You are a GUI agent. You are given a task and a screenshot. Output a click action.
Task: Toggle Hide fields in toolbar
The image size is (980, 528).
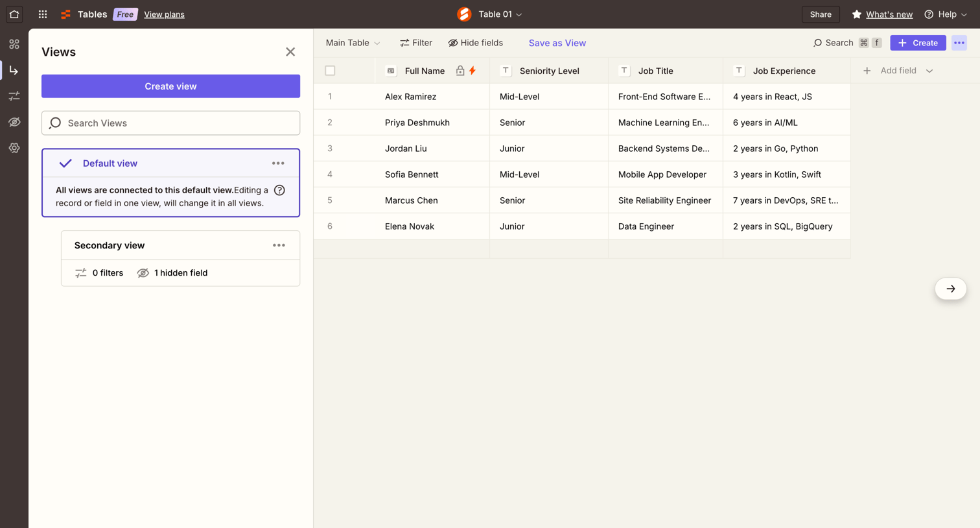(x=475, y=43)
